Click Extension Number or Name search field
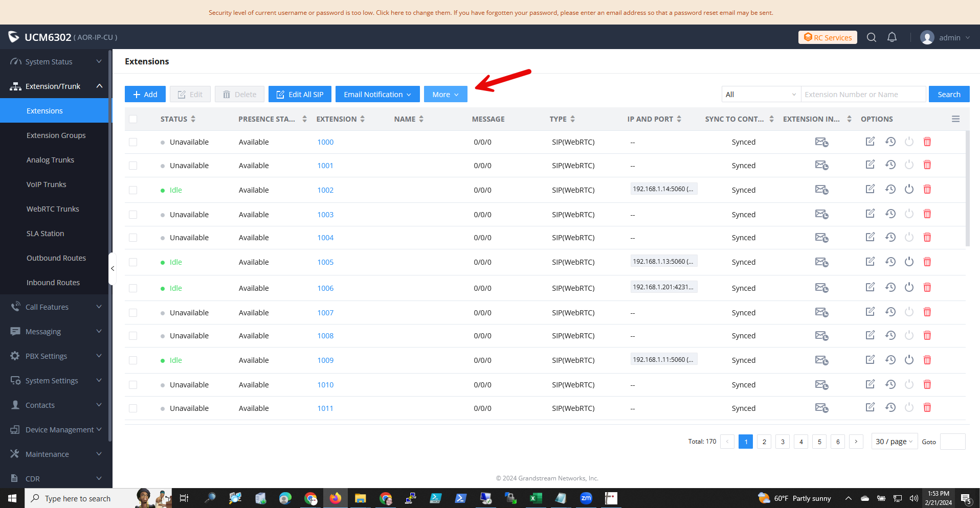Viewport: 980px width, 508px height. (863, 94)
